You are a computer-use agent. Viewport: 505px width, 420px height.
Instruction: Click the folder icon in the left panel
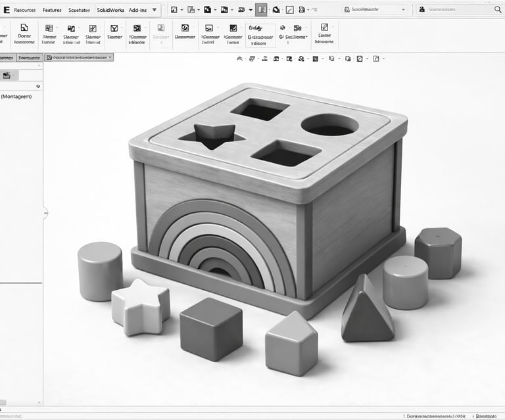[7, 76]
